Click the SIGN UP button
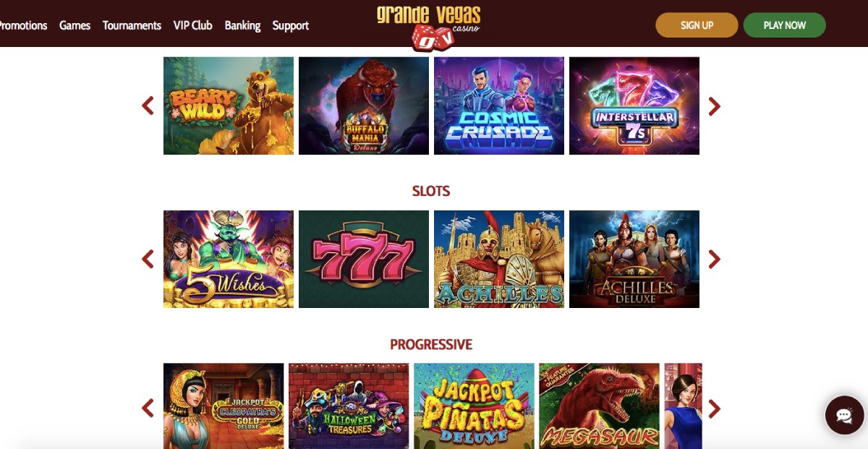The image size is (868, 449). pos(697,25)
